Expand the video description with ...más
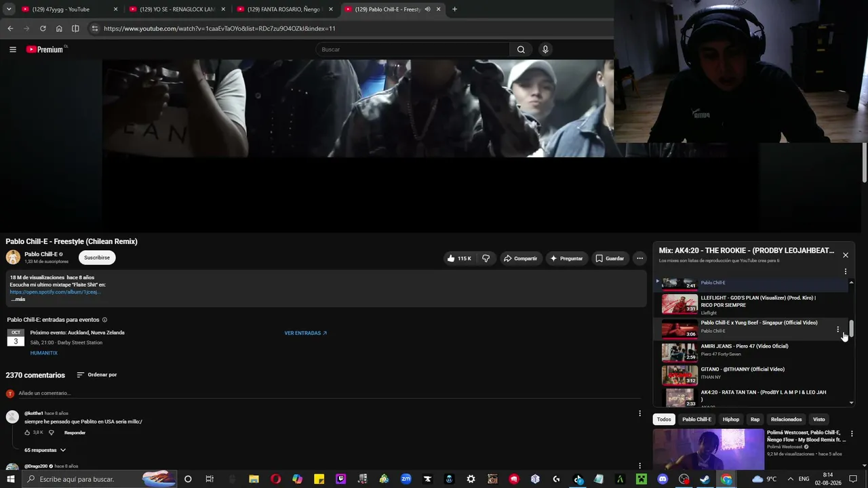868x488 pixels. 18,299
